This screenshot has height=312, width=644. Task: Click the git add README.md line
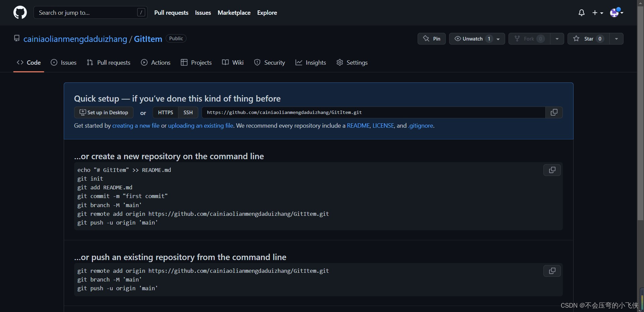[x=105, y=188]
